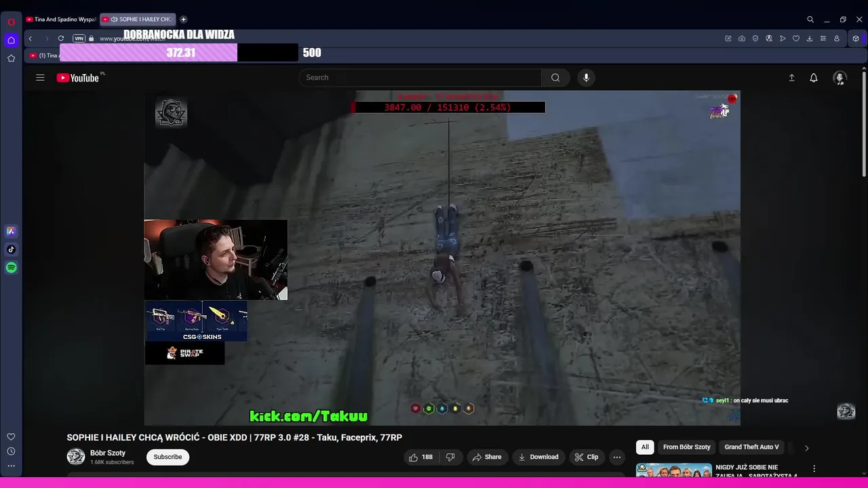Viewport: 868px width, 488px height.
Task: Click the video title text
Action: [x=235, y=437]
